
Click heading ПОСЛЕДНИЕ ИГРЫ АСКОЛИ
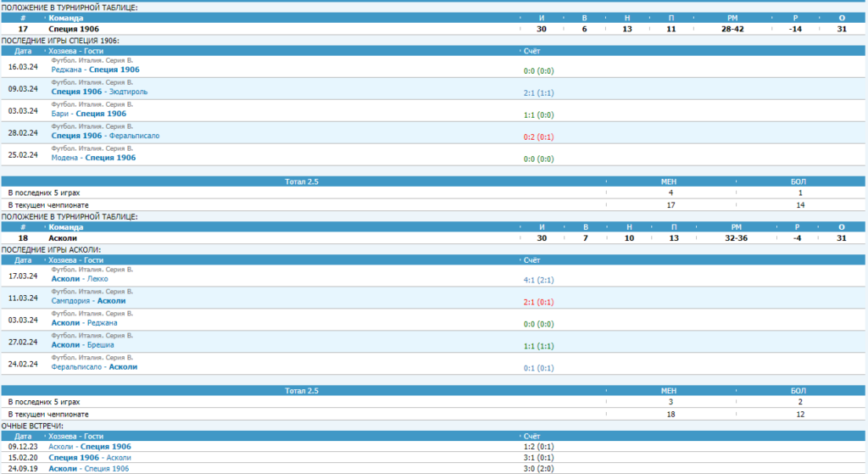[51, 250]
